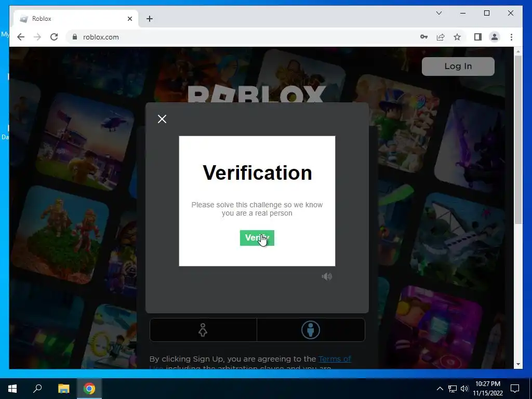532x399 pixels.
Task: Close the Roblox tab
Action: [x=129, y=19]
